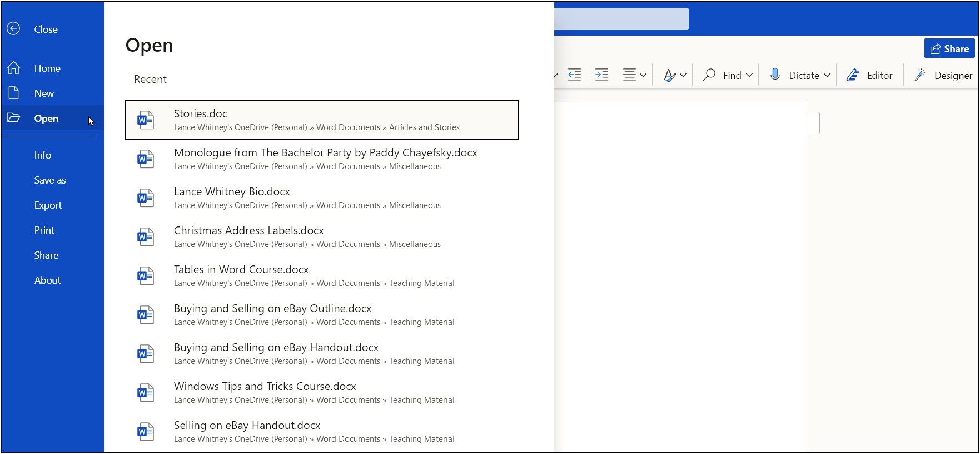Click the Increase Indent icon in toolbar
980x454 pixels.
pyautogui.click(x=601, y=75)
